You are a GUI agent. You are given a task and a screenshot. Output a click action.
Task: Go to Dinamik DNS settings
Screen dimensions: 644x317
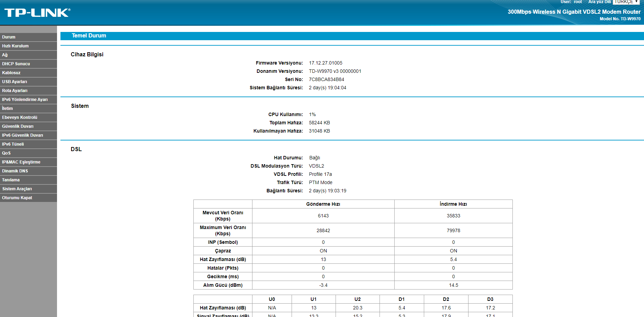(29, 171)
